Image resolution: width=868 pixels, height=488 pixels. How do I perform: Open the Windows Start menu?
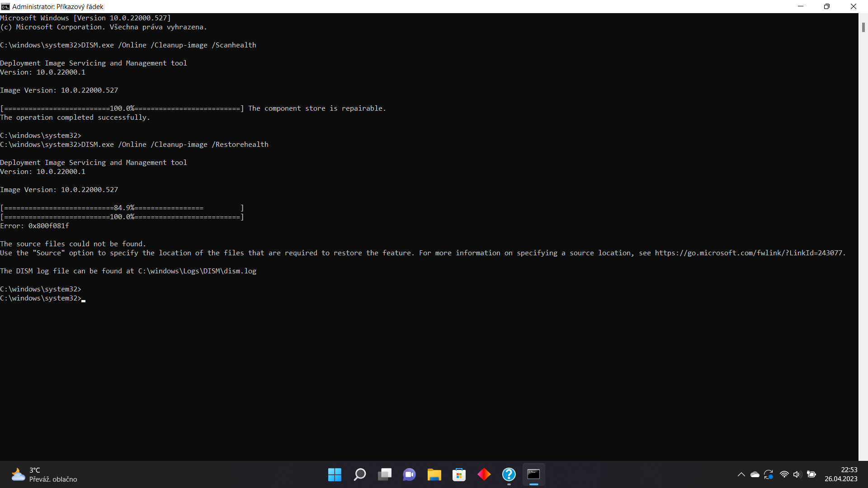(x=335, y=474)
